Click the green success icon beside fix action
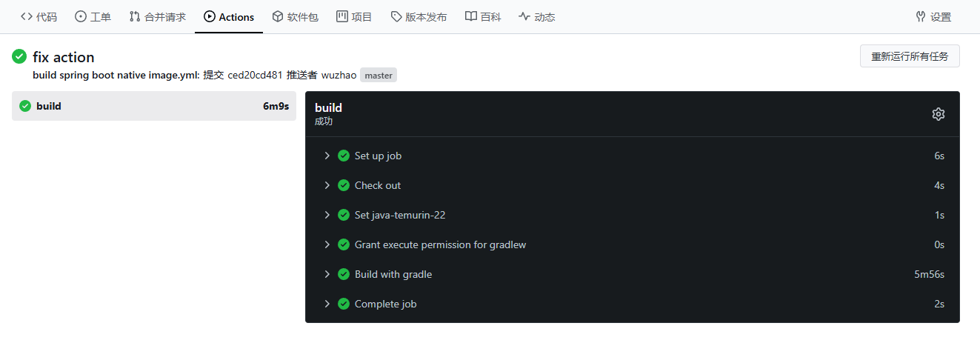980x343 pixels. click(19, 56)
